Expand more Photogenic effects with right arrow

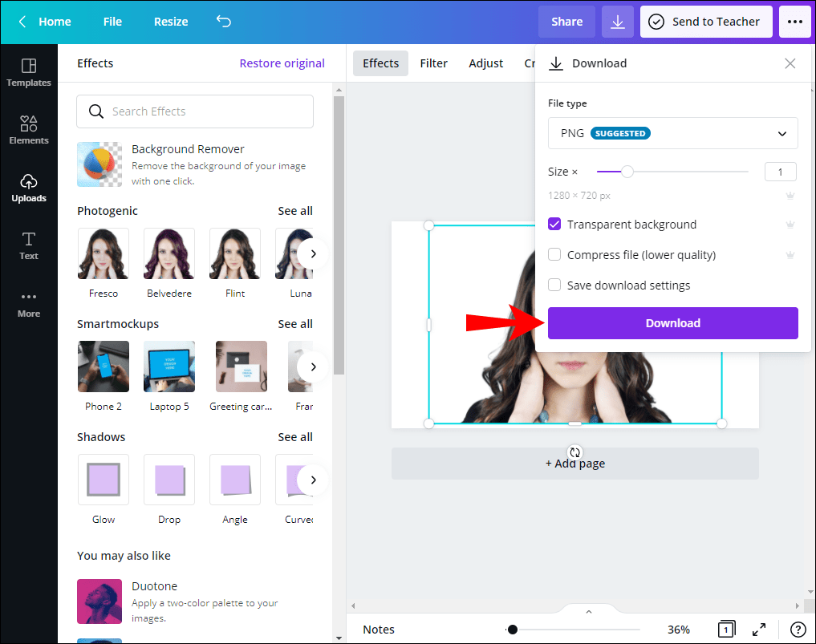click(313, 253)
